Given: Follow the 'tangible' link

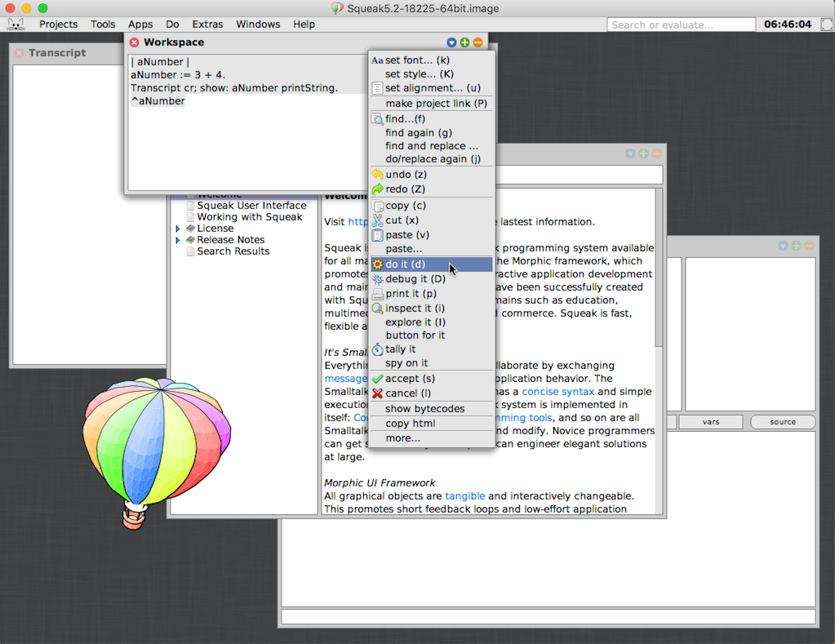Looking at the screenshot, I should point(465,496).
